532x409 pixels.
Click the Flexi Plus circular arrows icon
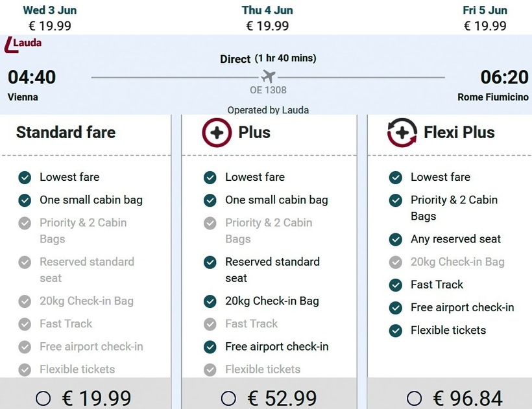tap(402, 133)
